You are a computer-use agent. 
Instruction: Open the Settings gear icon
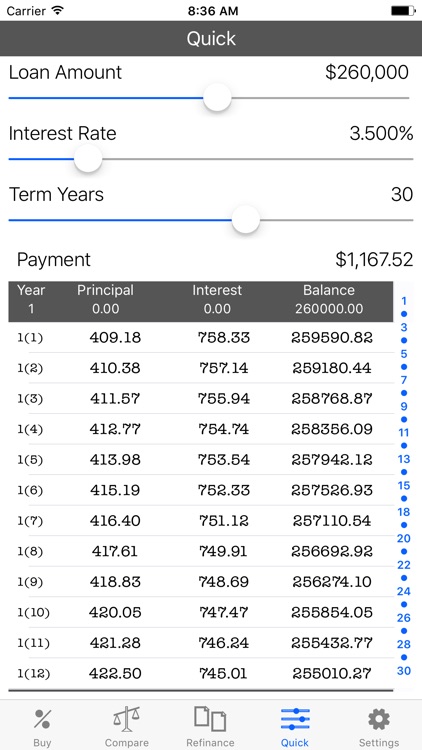(379, 719)
